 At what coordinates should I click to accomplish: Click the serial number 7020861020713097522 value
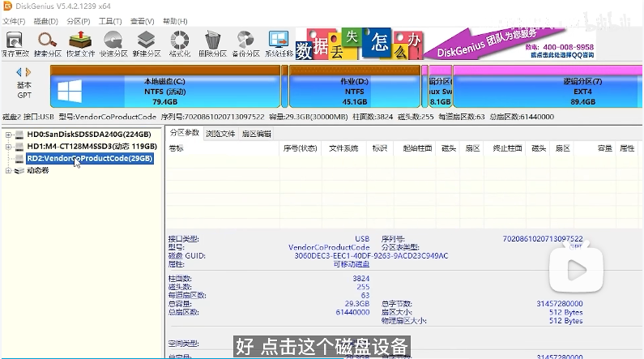543,238
